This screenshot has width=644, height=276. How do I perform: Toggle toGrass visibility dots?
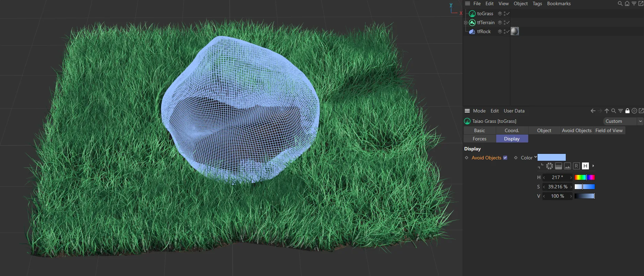pyautogui.click(x=504, y=13)
